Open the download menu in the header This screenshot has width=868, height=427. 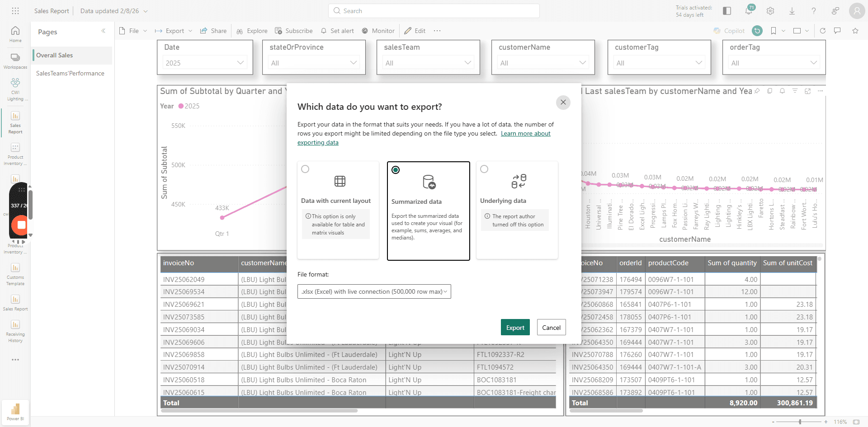click(792, 11)
